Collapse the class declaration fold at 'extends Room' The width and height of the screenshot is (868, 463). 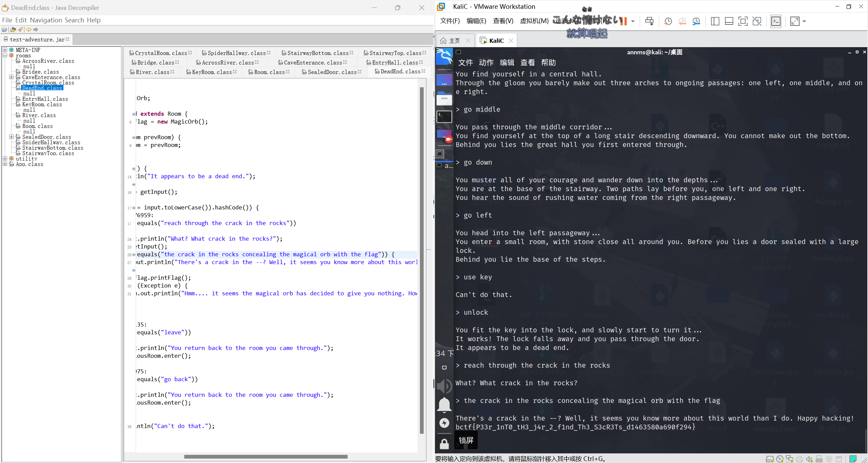pos(134,114)
